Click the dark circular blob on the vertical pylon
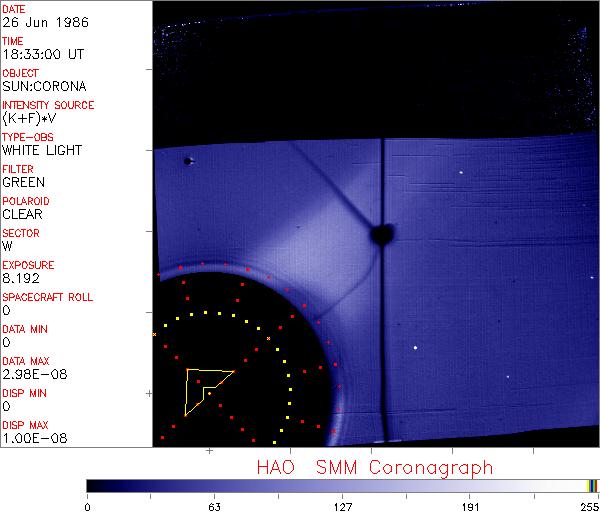This screenshot has height=512, width=600. 381,235
